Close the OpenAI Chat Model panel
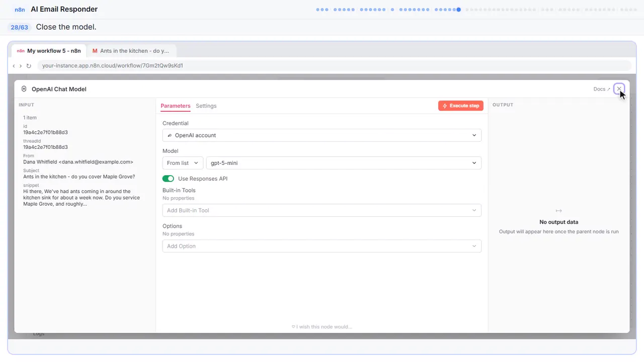Viewport: 644px width, 362px height. point(619,89)
